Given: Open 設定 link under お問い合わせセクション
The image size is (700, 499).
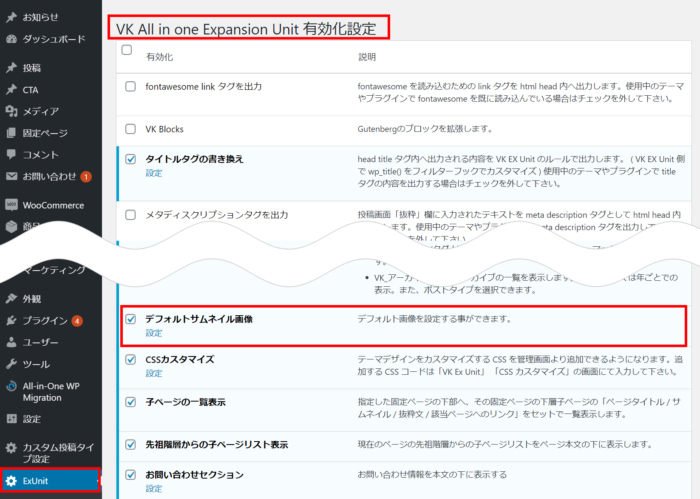Looking at the screenshot, I should tap(154, 488).
